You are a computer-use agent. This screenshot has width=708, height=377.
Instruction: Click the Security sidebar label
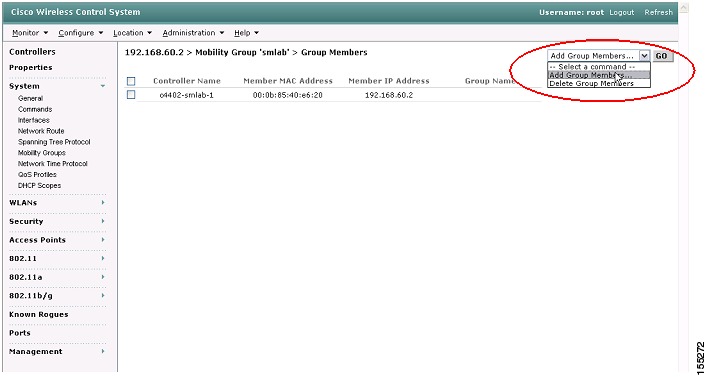(x=26, y=221)
